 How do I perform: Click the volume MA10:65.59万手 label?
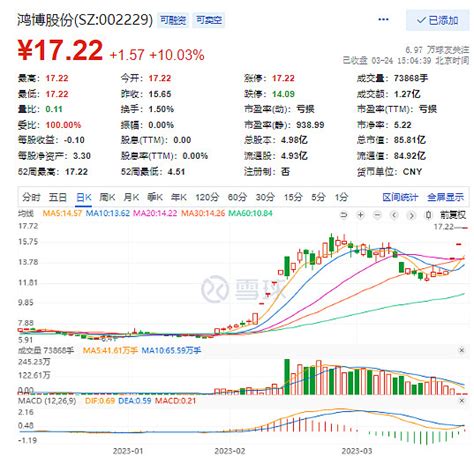(x=171, y=350)
